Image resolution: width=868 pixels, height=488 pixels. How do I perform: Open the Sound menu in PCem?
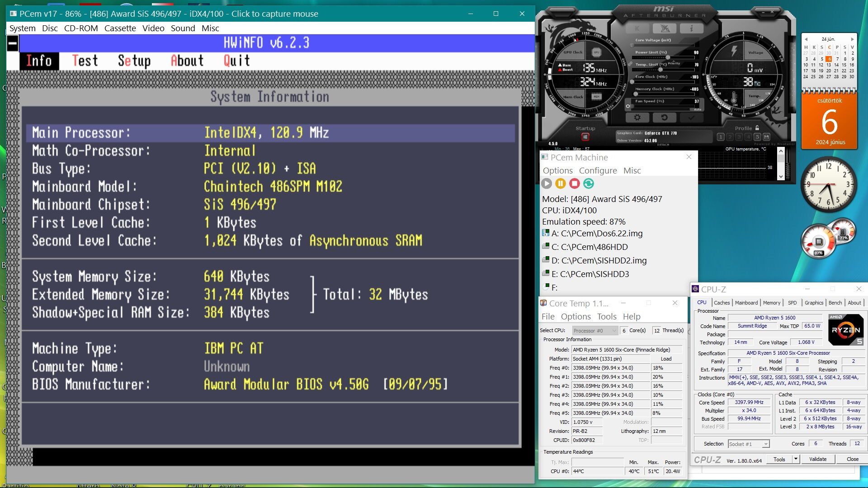[x=183, y=28]
